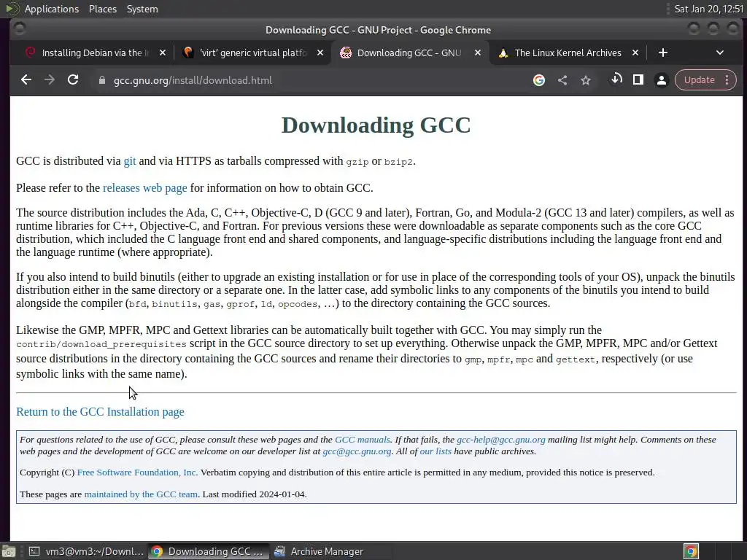Share this page using share icon

tap(562, 80)
